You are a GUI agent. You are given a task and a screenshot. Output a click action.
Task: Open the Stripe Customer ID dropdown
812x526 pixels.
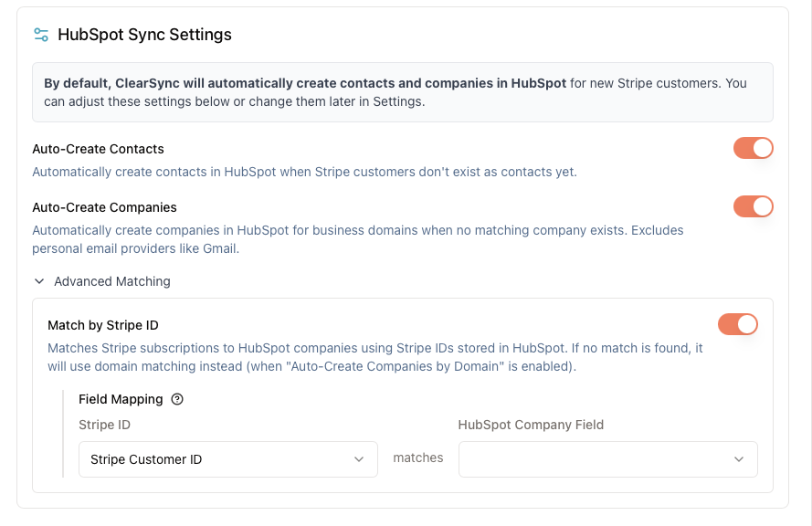(228, 459)
